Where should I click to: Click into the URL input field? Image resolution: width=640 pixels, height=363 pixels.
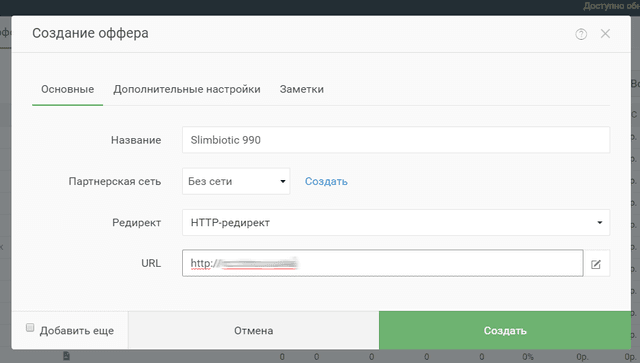(x=382, y=263)
